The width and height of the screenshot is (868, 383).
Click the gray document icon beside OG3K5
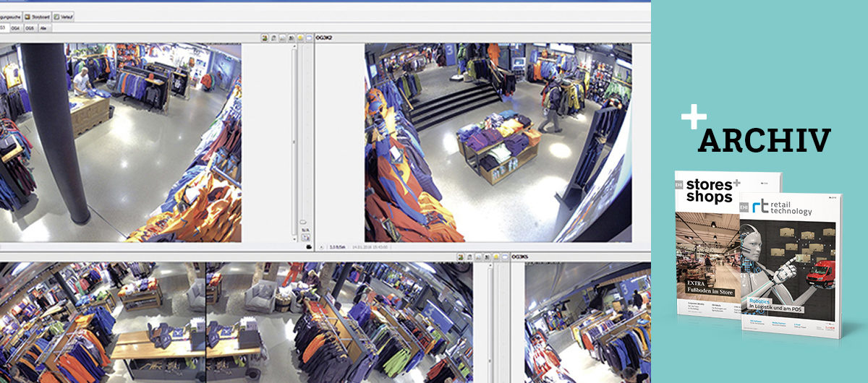(x=469, y=257)
